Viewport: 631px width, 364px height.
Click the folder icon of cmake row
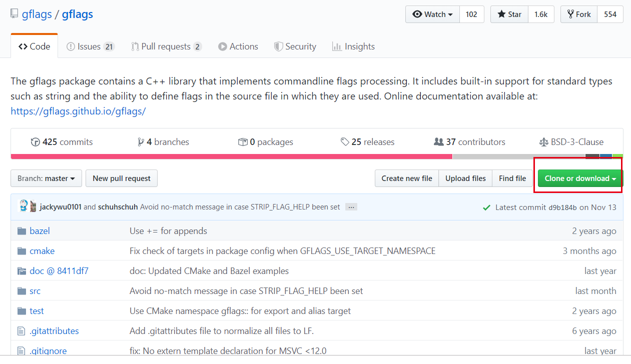pos(22,251)
